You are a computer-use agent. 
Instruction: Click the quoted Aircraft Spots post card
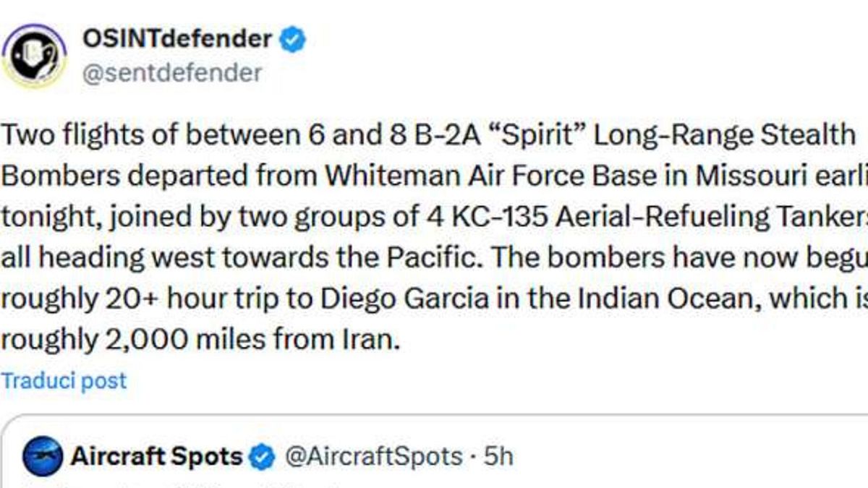pyautogui.click(x=434, y=452)
